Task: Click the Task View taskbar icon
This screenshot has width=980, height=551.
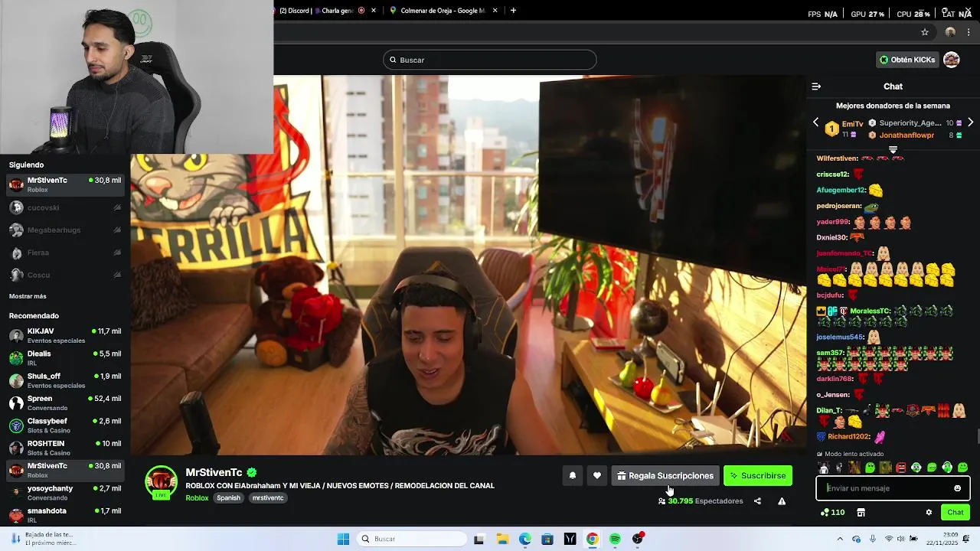Action: point(479,539)
